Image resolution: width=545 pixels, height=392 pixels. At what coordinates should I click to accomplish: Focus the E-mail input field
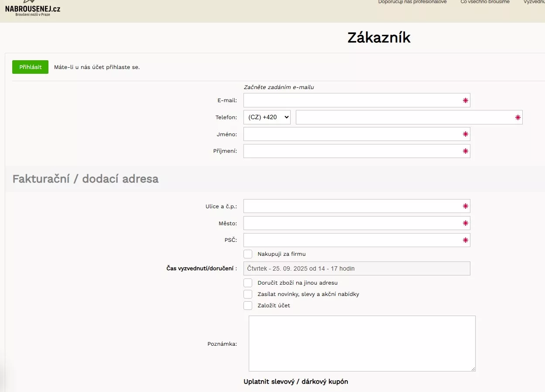coord(356,100)
